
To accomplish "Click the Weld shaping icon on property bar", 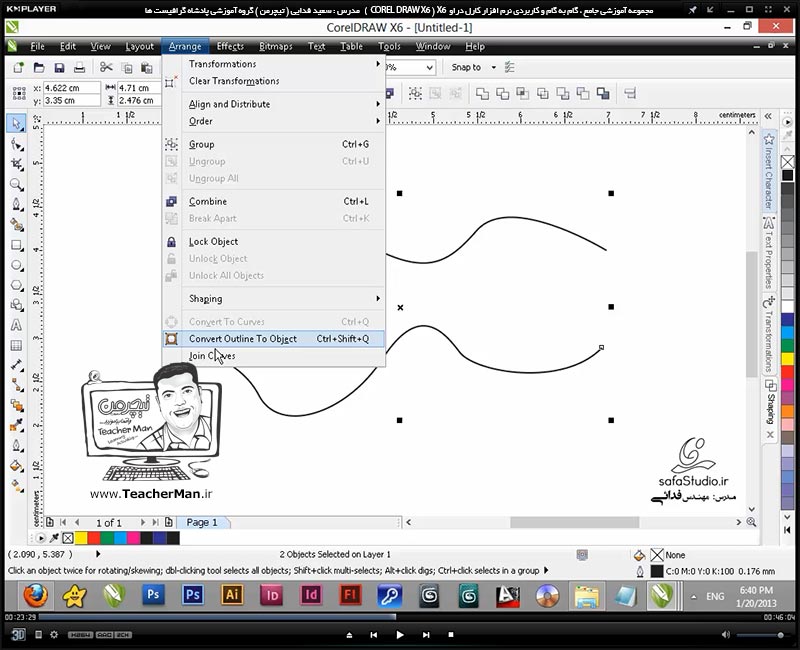I will coord(482,93).
